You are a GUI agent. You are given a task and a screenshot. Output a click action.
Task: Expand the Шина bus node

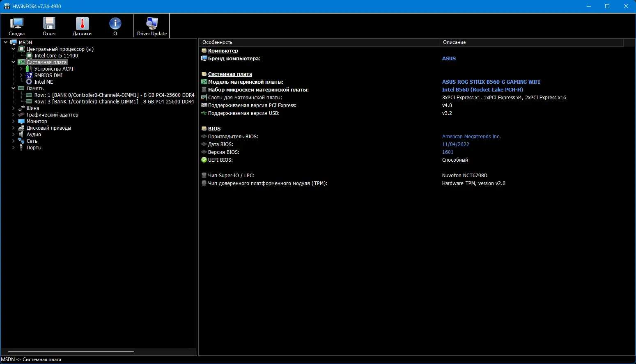tap(14, 108)
